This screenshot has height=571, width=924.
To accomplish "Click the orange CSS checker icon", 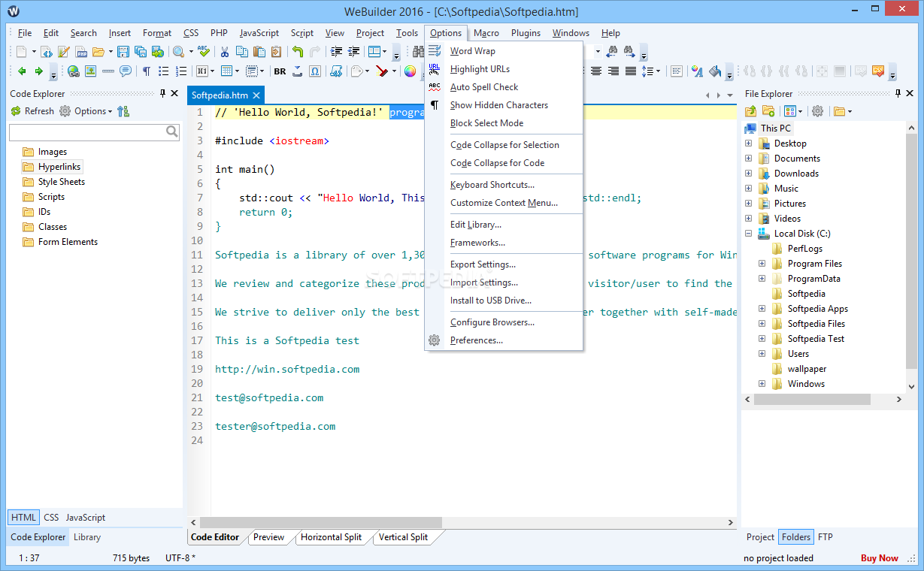I will (878, 71).
